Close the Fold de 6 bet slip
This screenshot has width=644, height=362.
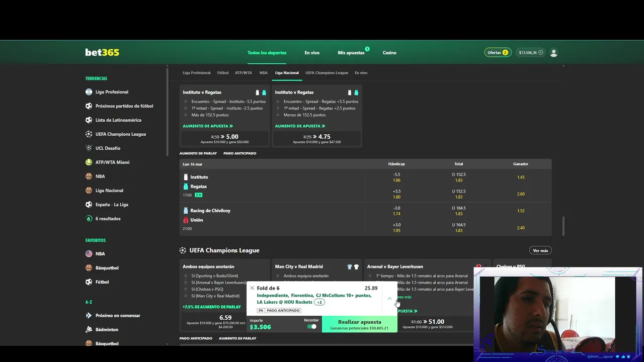click(x=252, y=288)
